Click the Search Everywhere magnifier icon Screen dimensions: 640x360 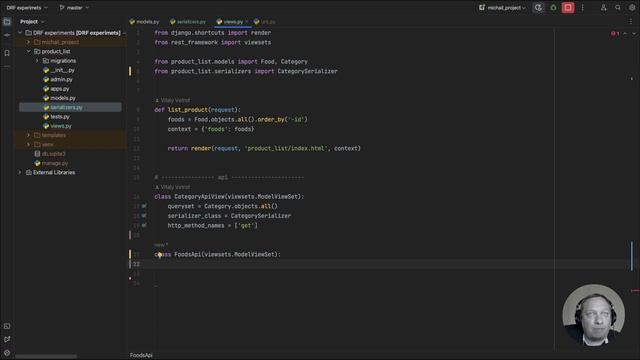[x=618, y=7]
